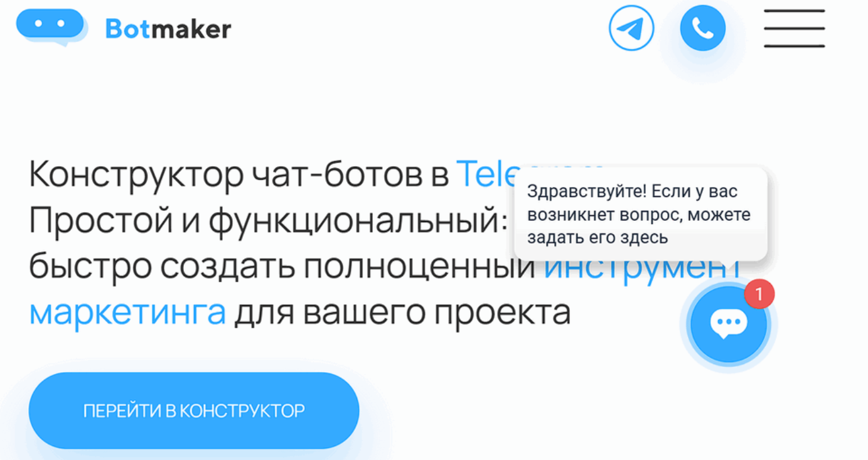Click the Botmaker speech-bubble logo icon
Image resolution: width=868 pixels, height=460 pixels.
pos(51,27)
